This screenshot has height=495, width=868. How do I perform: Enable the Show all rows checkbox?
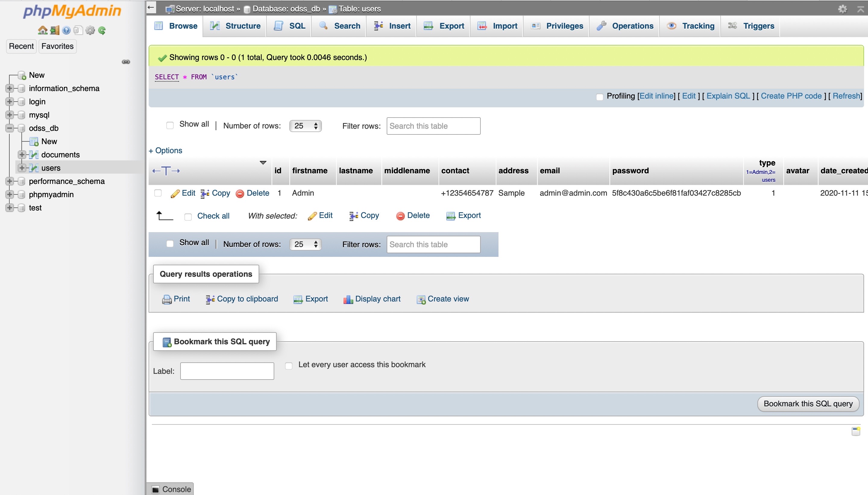click(x=170, y=125)
